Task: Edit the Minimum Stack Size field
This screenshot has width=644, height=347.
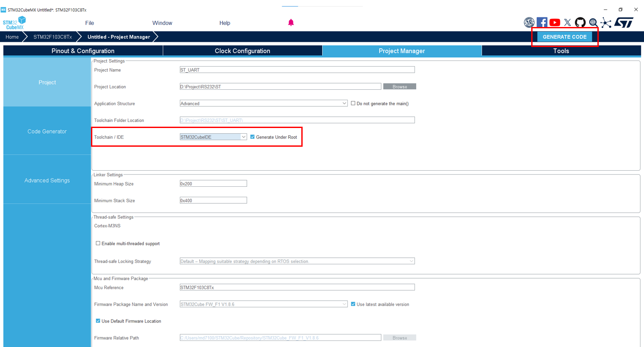Action: pyautogui.click(x=213, y=200)
